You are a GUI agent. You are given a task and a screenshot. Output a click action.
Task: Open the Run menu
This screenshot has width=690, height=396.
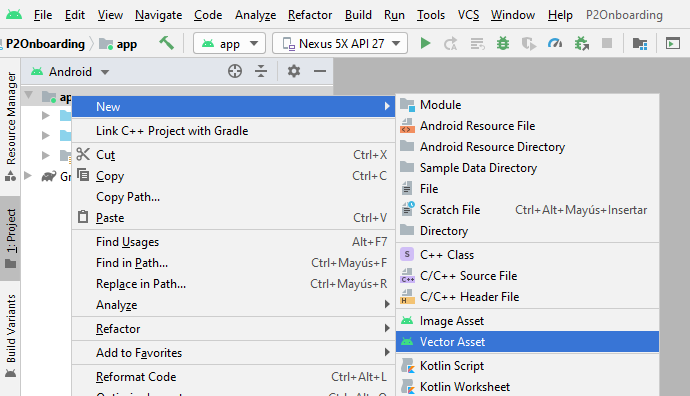394,15
